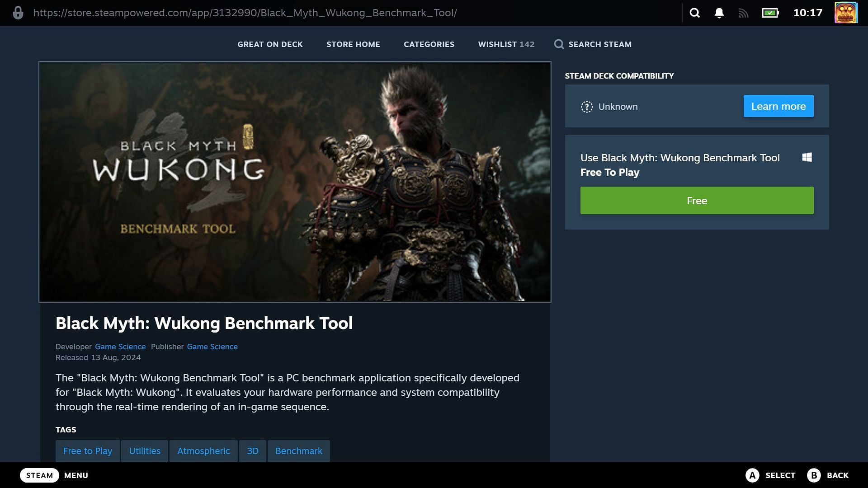
Task: Open the user profile avatar
Action: pos(846,13)
